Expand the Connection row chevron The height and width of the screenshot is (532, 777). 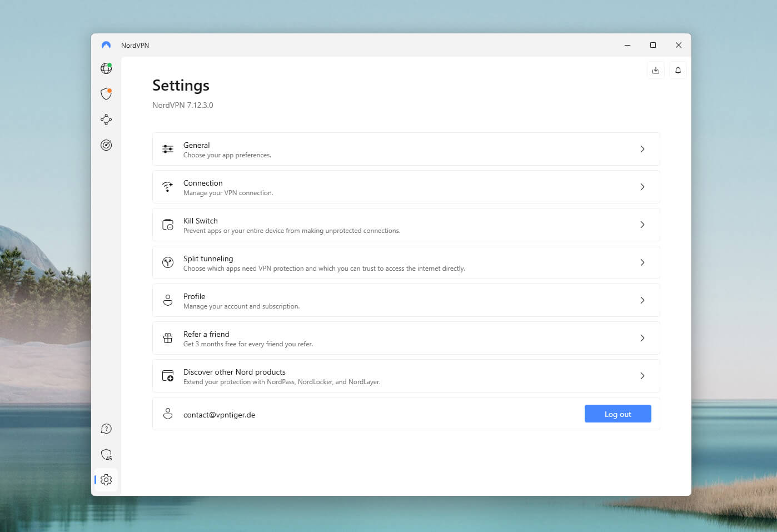coord(642,187)
